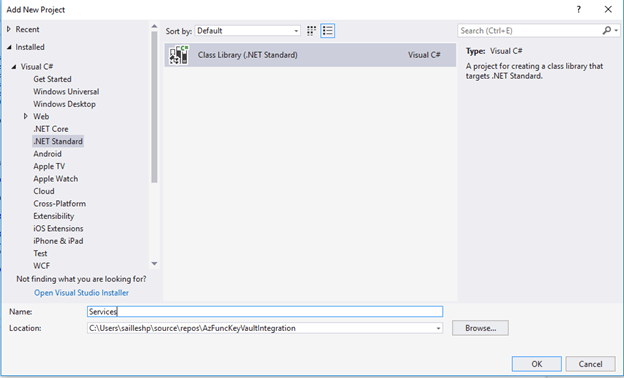Select WCF category

pyautogui.click(x=41, y=265)
